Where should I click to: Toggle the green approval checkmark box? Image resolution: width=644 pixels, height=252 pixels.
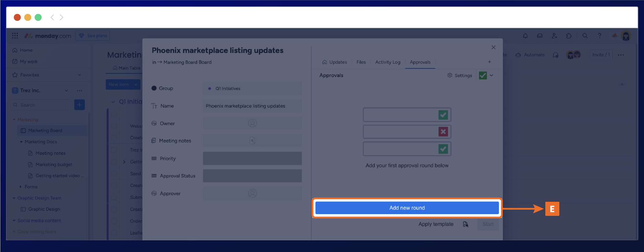(x=483, y=75)
